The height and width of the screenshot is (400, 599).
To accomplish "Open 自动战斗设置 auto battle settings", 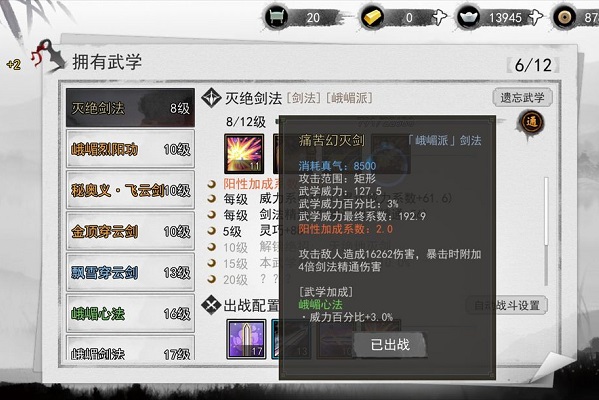I will (507, 306).
